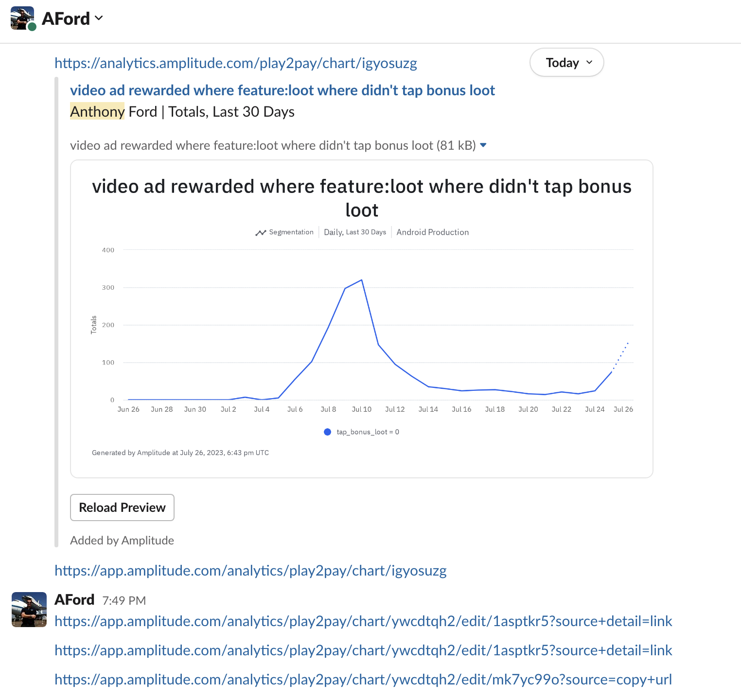The height and width of the screenshot is (700, 741).
Task: Click 'Jul 26' axis label on chart
Action: click(623, 409)
